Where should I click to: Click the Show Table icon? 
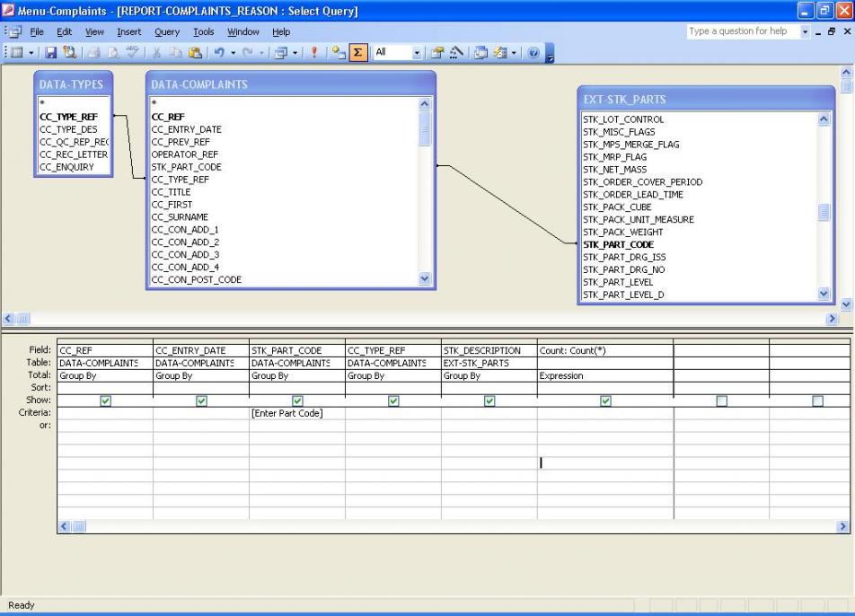pos(339,52)
